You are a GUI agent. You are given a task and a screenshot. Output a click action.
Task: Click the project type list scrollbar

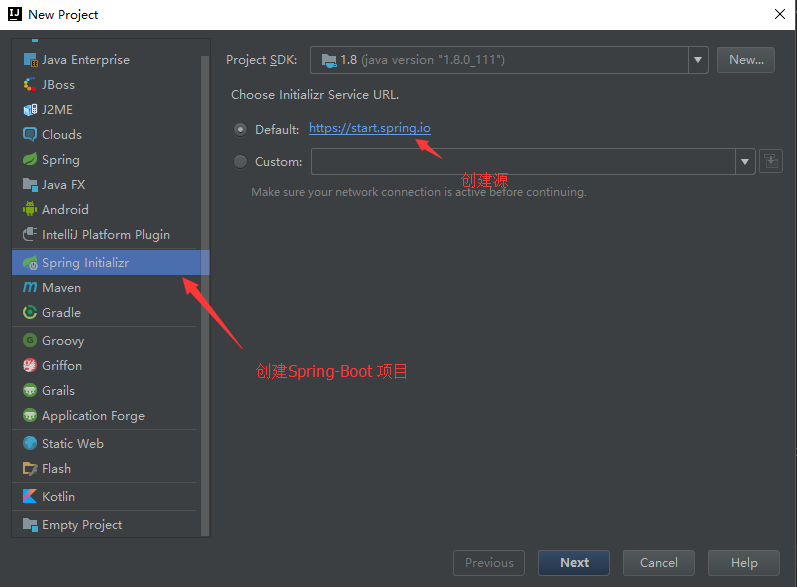pyautogui.click(x=205, y=295)
